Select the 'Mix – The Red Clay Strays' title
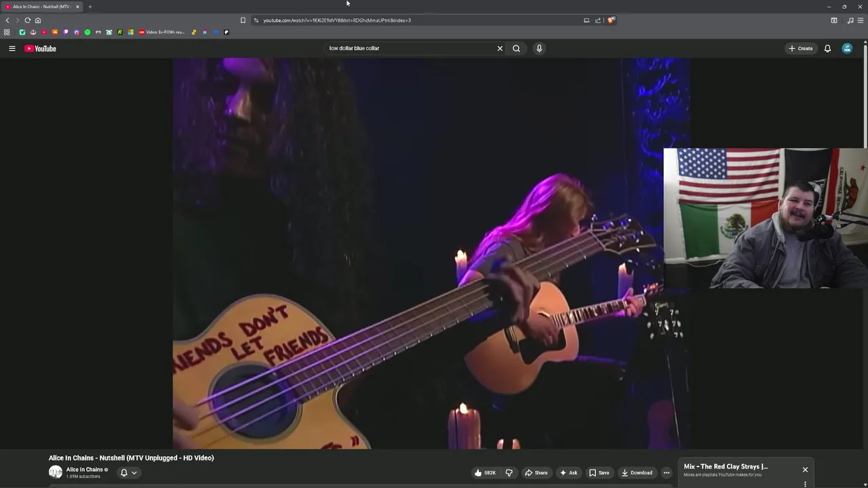This screenshot has height=488, width=868. [x=726, y=466]
